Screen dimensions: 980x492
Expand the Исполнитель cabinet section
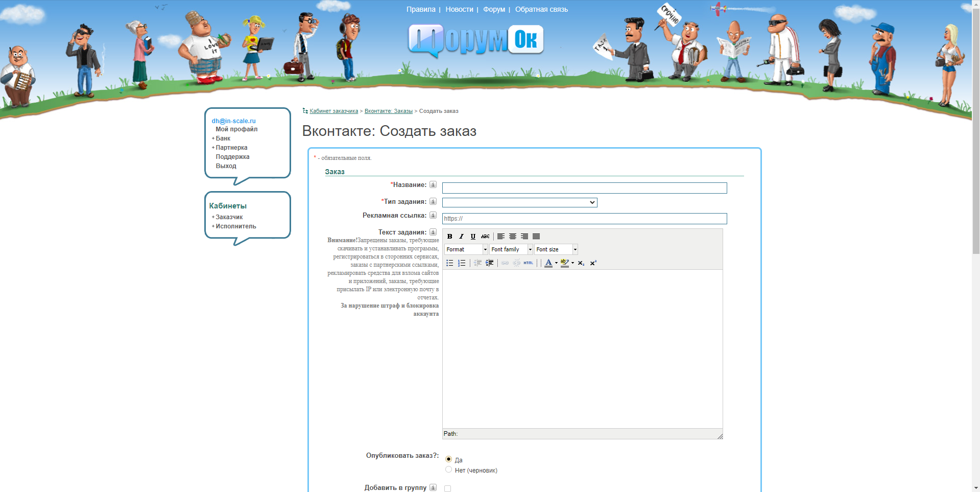click(235, 226)
